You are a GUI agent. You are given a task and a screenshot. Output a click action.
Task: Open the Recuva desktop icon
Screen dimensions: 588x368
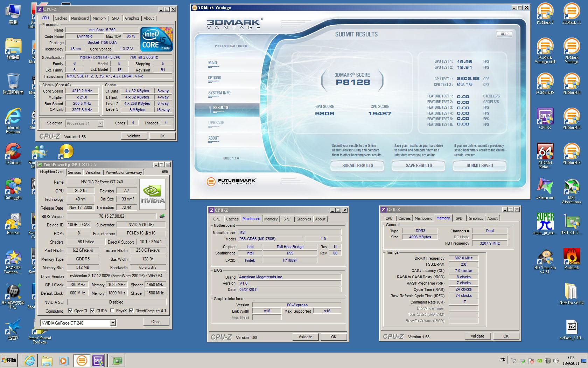click(x=13, y=224)
